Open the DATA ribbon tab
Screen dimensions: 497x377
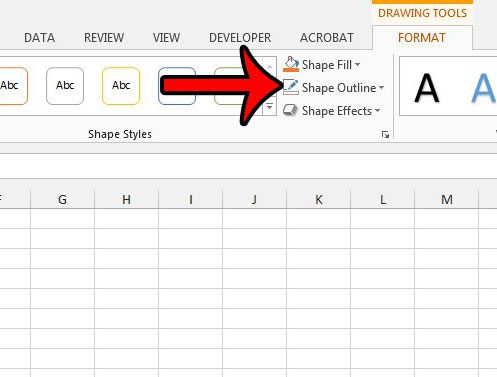pyautogui.click(x=39, y=38)
